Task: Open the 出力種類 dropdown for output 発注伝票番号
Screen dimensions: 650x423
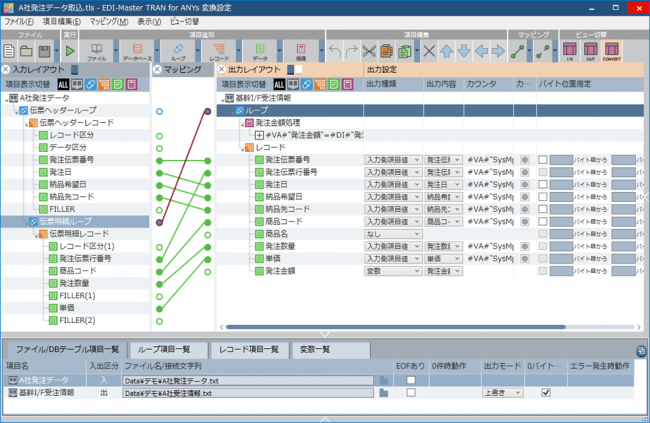Action: click(393, 160)
